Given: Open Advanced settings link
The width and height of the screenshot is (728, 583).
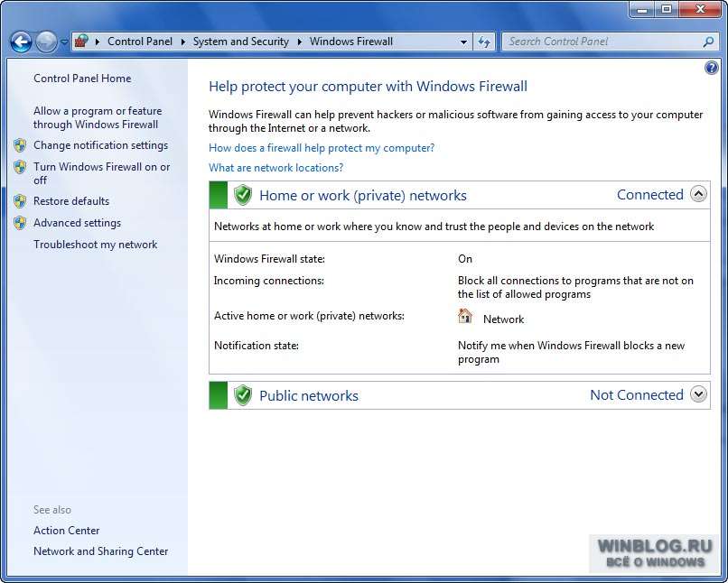Looking at the screenshot, I should coord(77,223).
